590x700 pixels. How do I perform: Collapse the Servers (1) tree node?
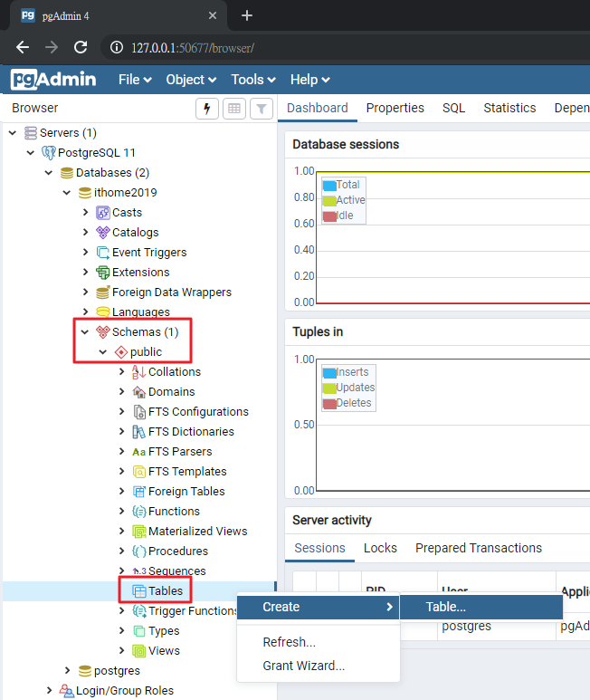(13, 133)
